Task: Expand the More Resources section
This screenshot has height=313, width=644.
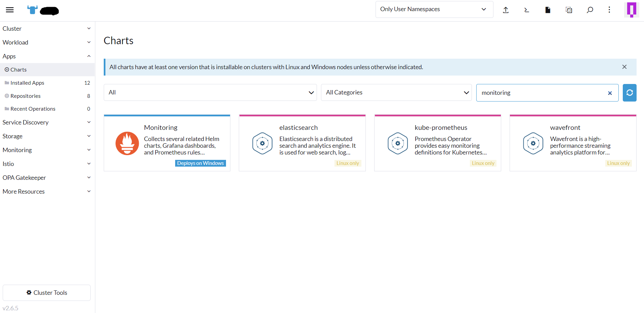Action: click(x=47, y=192)
